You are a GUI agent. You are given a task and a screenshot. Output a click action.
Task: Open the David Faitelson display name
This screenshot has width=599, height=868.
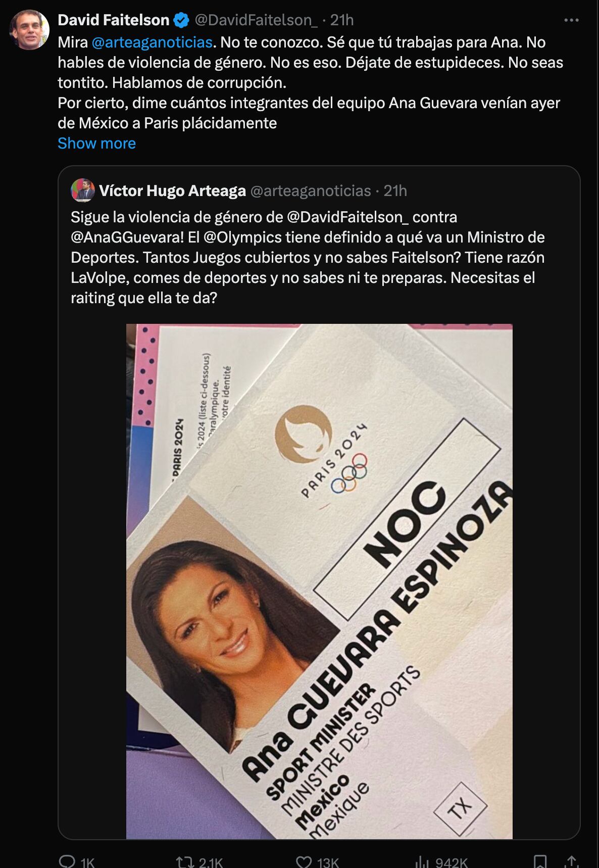[114, 20]
